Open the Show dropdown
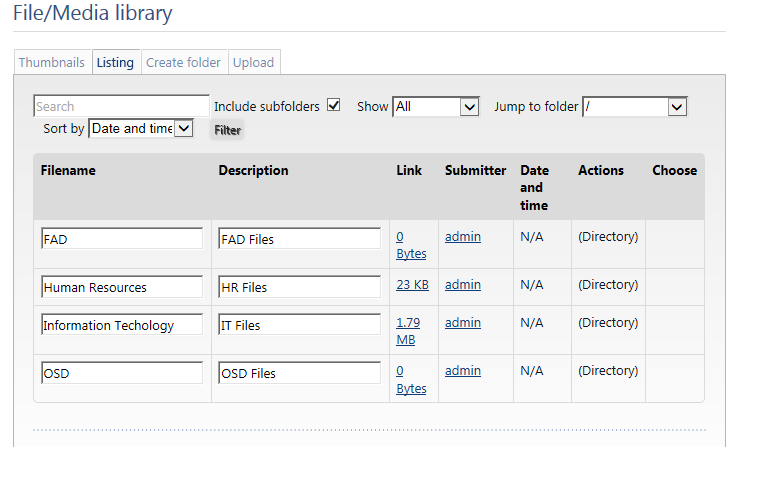Viewport: 768px width, 480px height. tap(436, 106)
